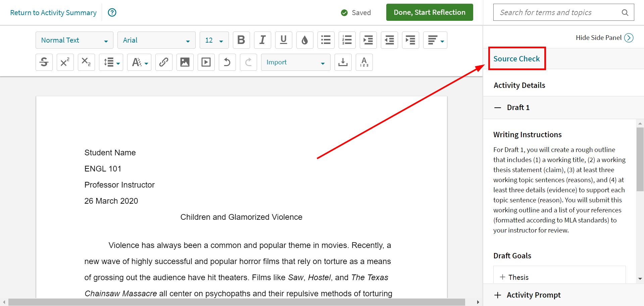Viewport: 644px width, 306px height.
Task: Expand the Activity Prompt section
Action: click(498, 295)
